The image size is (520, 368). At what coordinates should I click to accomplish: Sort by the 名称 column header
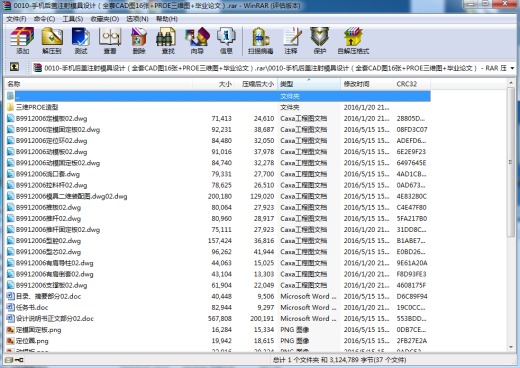(x=98, y=84)
